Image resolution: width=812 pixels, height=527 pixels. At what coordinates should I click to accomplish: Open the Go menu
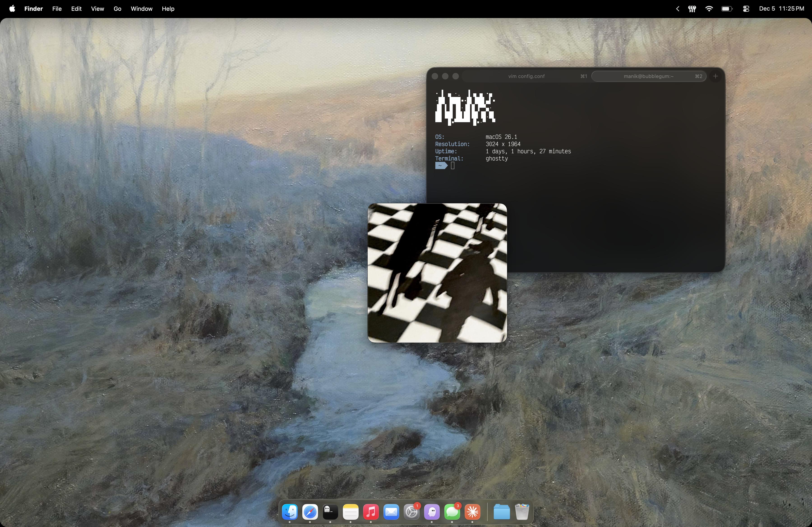[117, 9]
